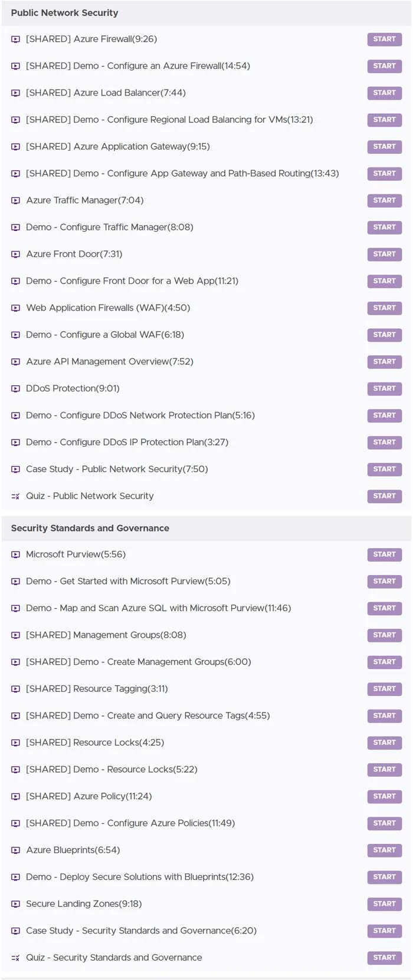Click video icon beside Case Study - Security Standards and Governance

(16, 931)
